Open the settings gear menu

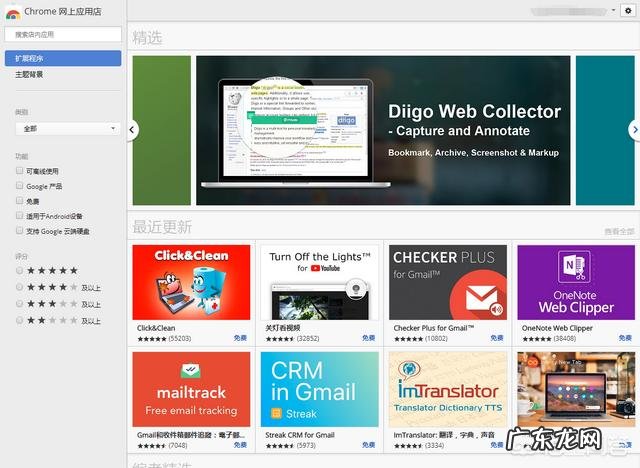(628, 10)
